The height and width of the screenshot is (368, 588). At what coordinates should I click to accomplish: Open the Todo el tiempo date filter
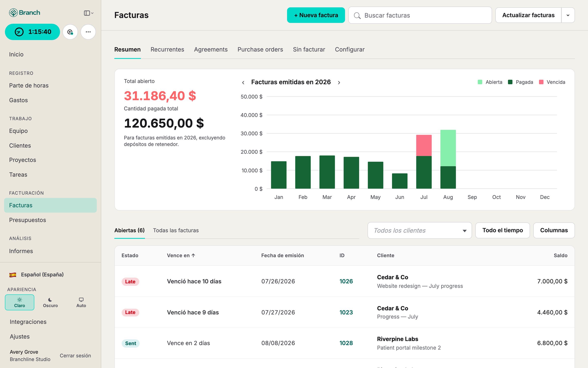502,230
